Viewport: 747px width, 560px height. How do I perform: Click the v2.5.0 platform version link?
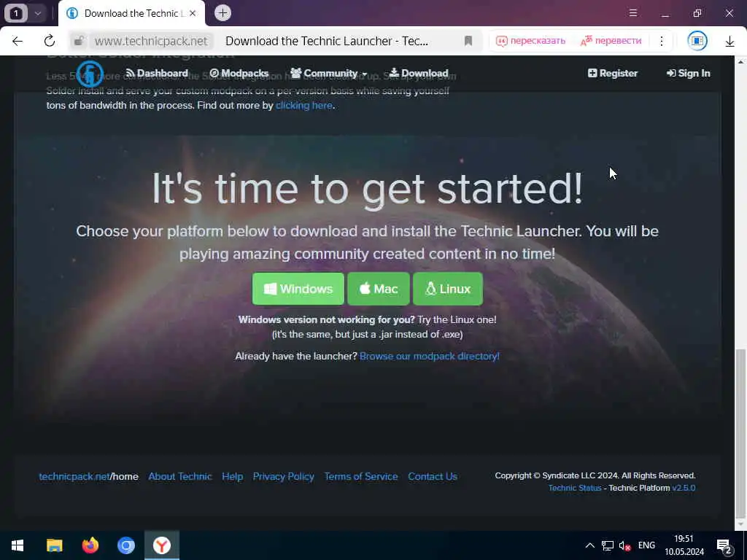[684, 488]
